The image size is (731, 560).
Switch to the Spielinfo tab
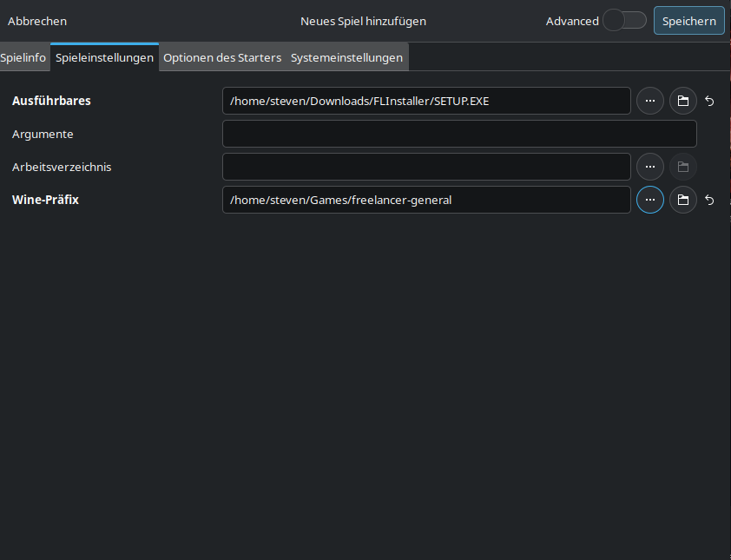point(23,57)
